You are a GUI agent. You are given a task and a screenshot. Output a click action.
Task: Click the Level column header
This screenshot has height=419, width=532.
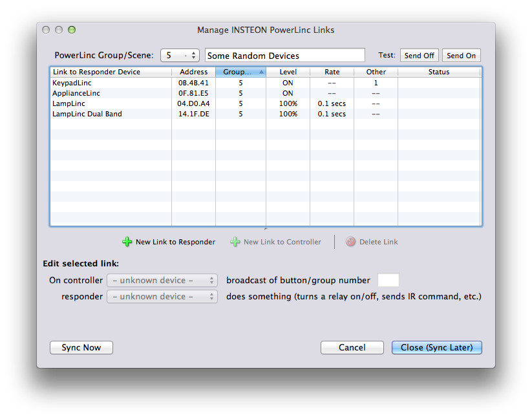coord(288,72)
